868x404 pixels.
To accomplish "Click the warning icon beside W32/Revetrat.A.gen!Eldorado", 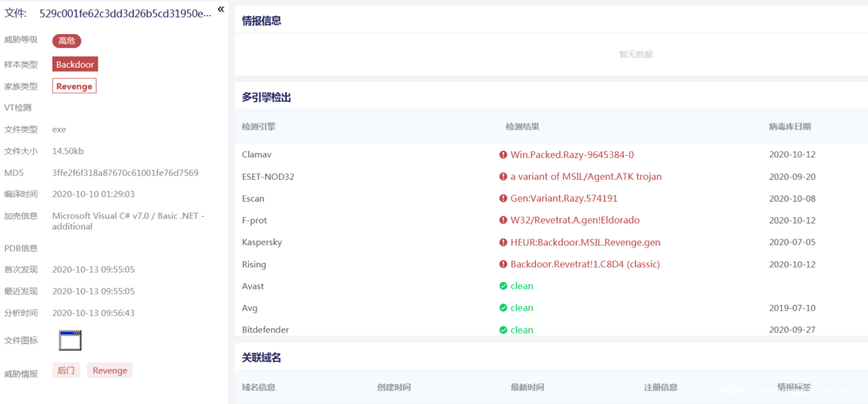I will pyautogui.click(x=503, y=221).
